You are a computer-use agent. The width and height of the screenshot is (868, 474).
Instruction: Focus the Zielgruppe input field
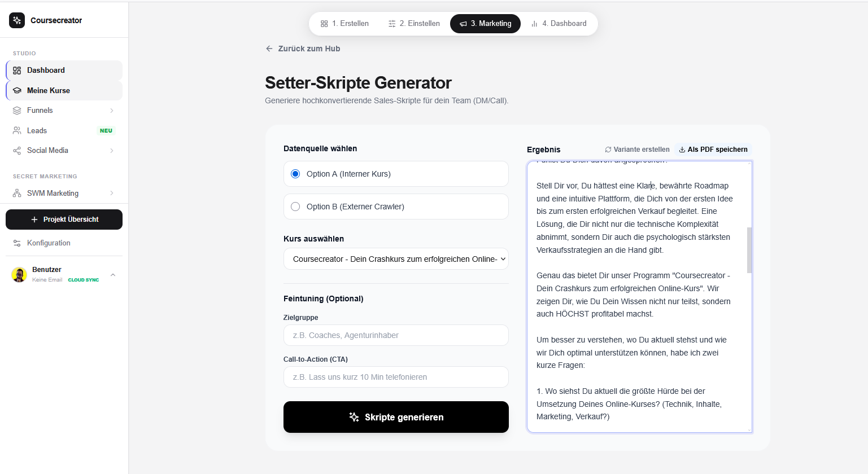click(x=396, y=335)
